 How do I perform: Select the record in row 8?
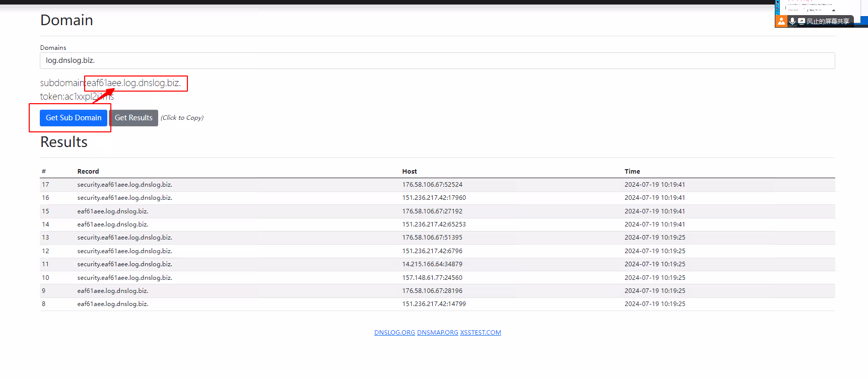(x=112, y=304)
